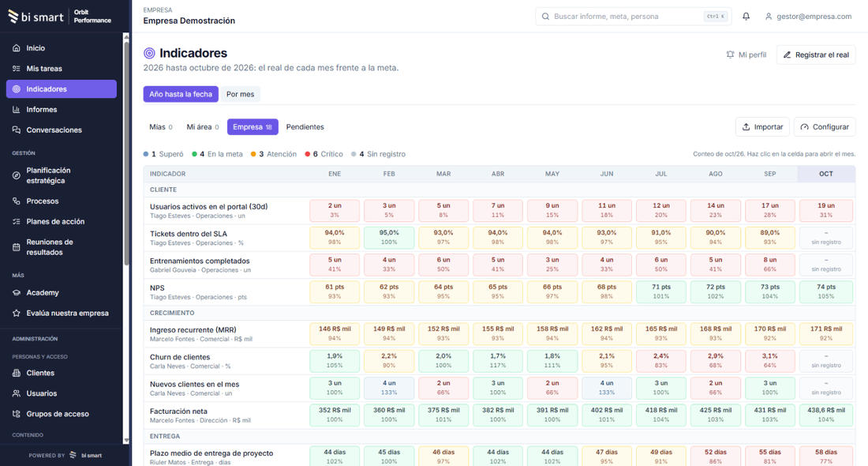Click the bi smart logo
Screen dimensions: 868x466
[36, 17]
